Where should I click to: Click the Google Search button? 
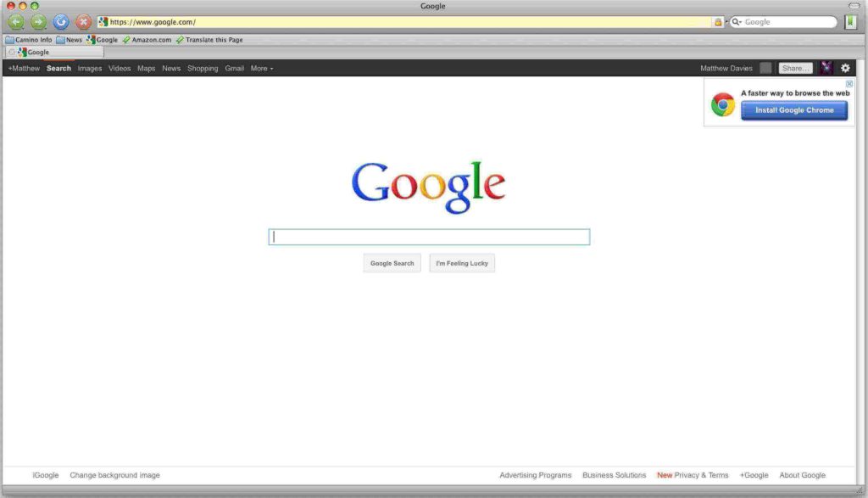click(x=392, y=263)
